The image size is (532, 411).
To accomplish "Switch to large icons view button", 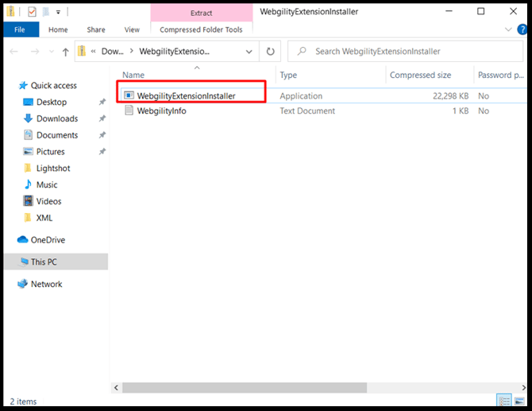I will (519, 401).
